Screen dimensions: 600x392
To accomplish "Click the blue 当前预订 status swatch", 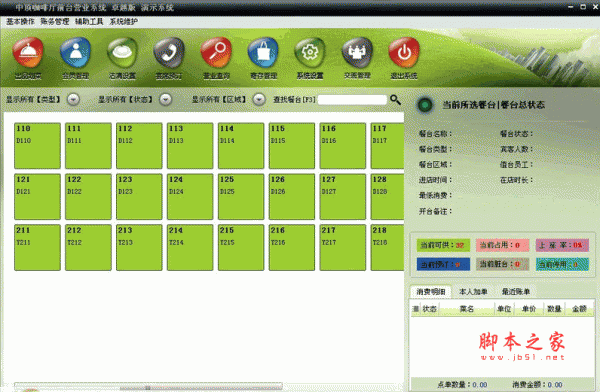I will 443,264.
